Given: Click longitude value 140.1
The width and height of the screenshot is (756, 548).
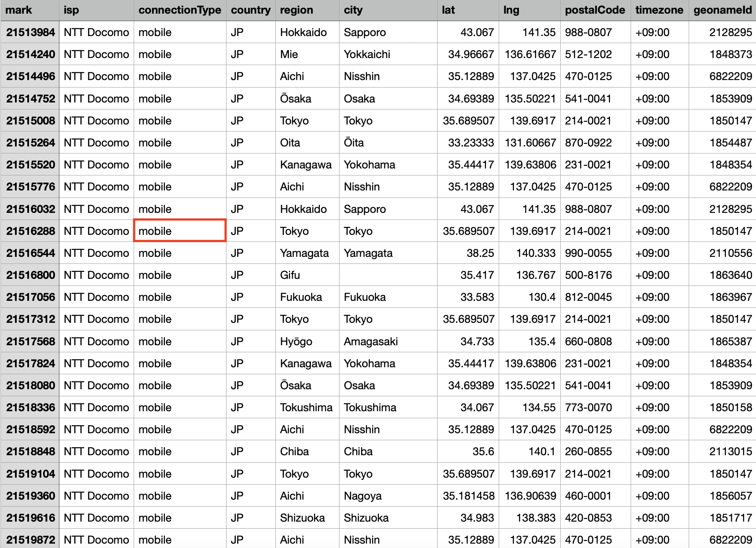Looking at the screenshot, I should 530,451.
